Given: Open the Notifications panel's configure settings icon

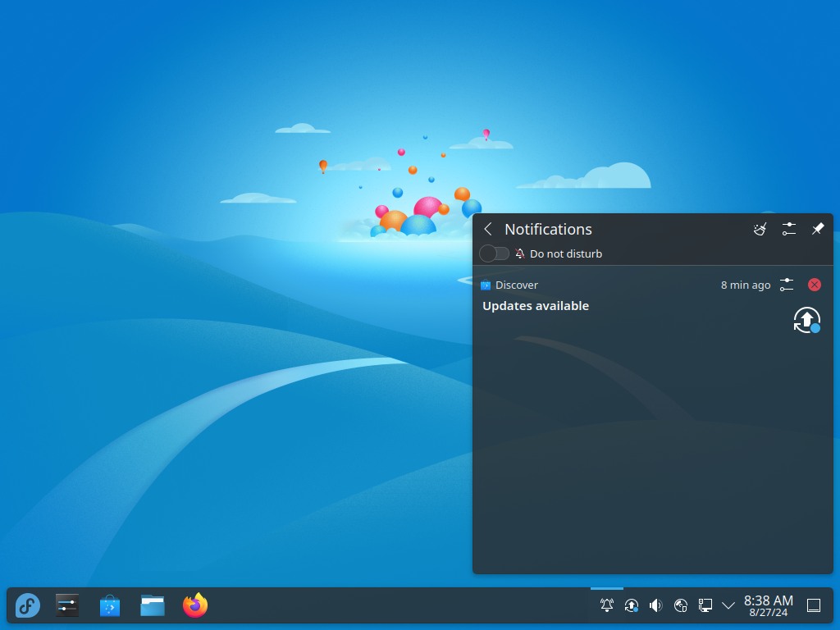Looking at the screenshot, I should (x=788, y=230).
